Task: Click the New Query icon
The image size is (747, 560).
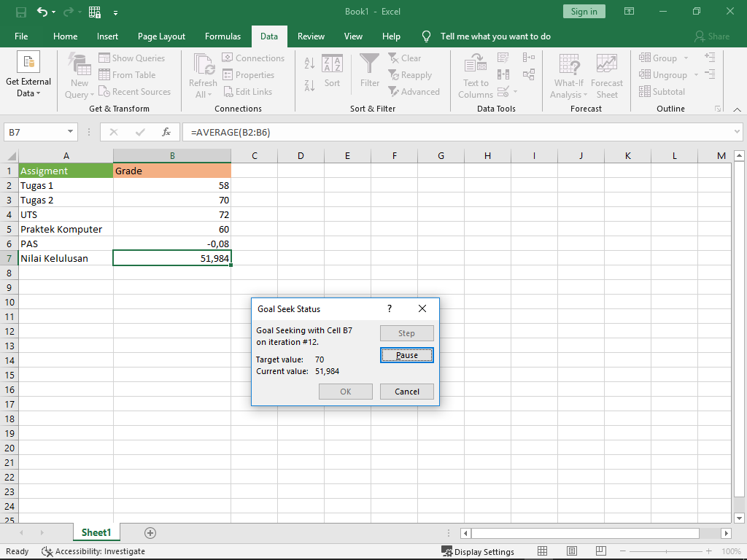Action: (x=79, y=76)
